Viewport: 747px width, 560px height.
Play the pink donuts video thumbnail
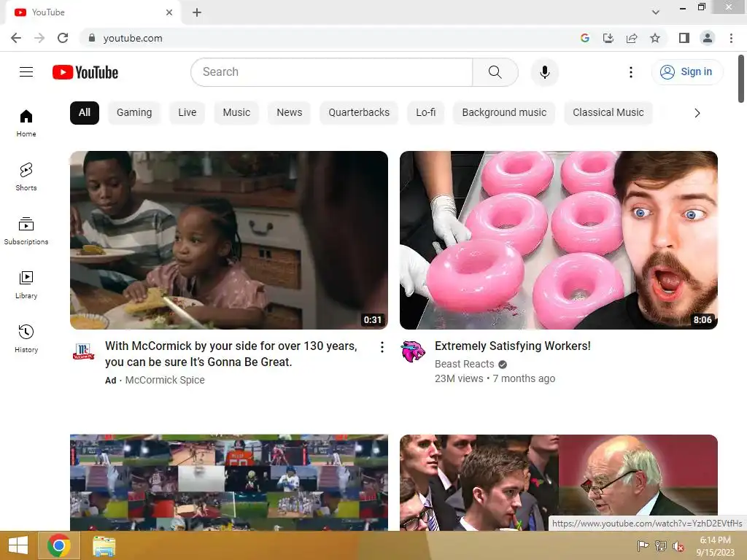point(558,240)
